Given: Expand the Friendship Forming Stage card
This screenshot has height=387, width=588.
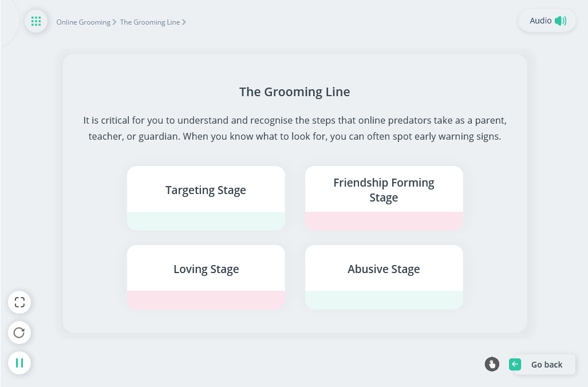Looking at the screenshot, I should pos(384,191).
